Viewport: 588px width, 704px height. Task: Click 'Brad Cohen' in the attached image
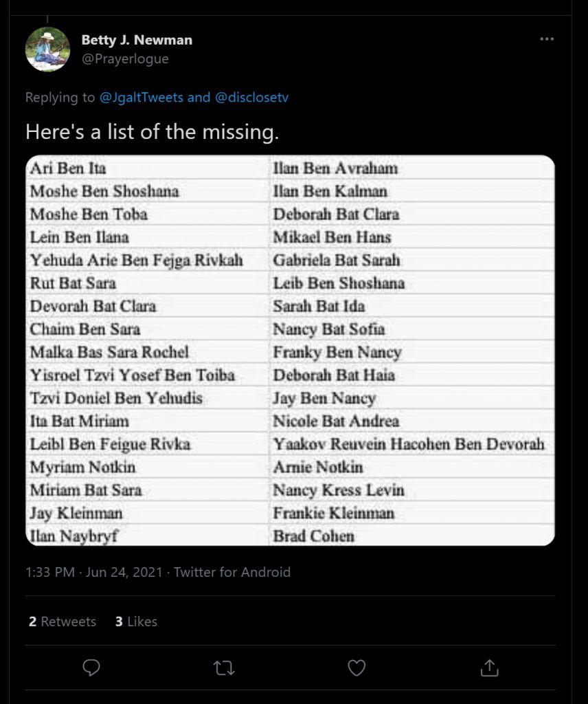(x=314, y=536)
